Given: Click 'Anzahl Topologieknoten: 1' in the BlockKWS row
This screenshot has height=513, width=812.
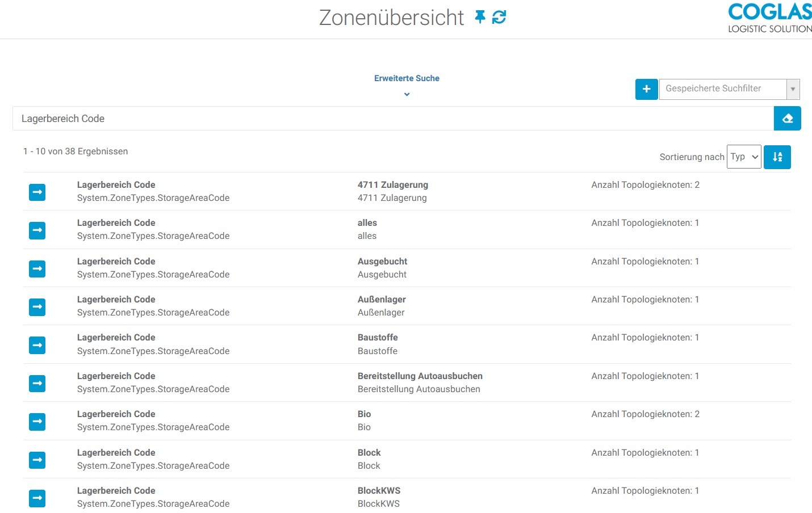Looking at the screenshot, I should point(645,491).
